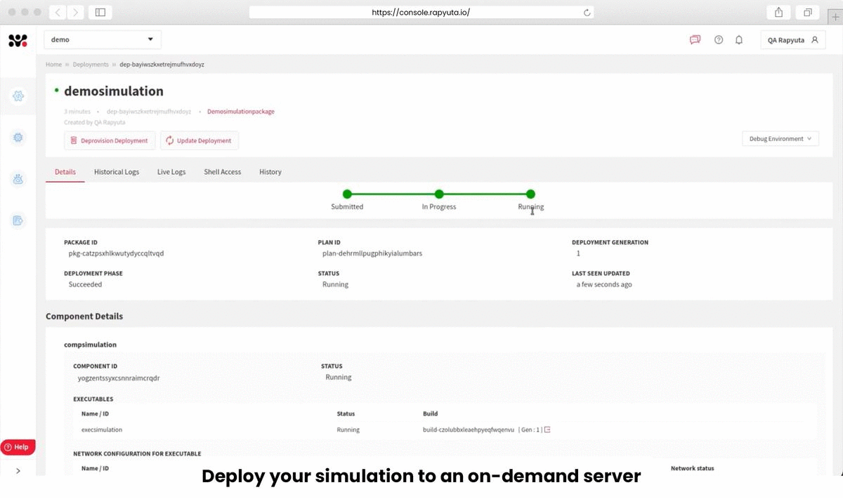Open the Demosimulationpackage link

pyautogui.click(x=241, y=112)
